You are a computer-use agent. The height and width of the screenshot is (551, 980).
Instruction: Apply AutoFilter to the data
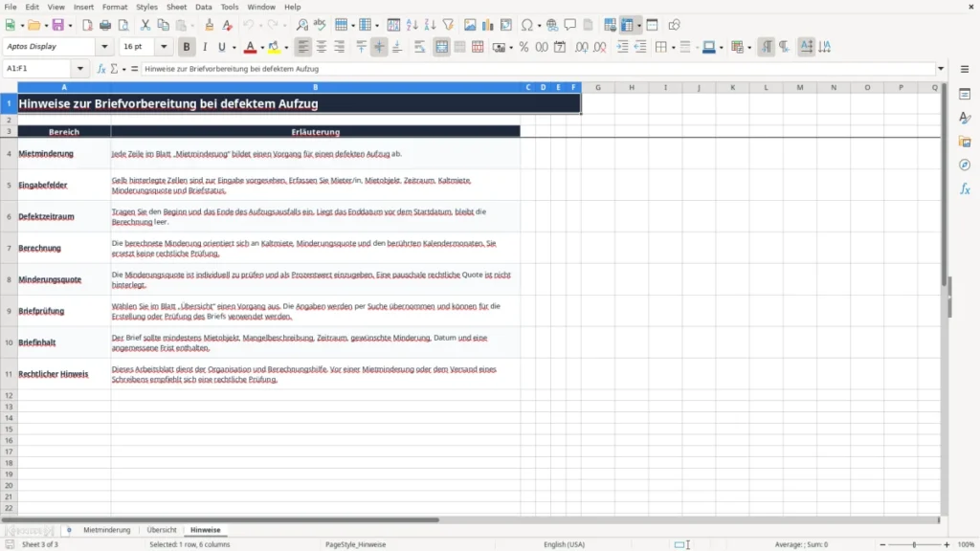tap(448, 25)
